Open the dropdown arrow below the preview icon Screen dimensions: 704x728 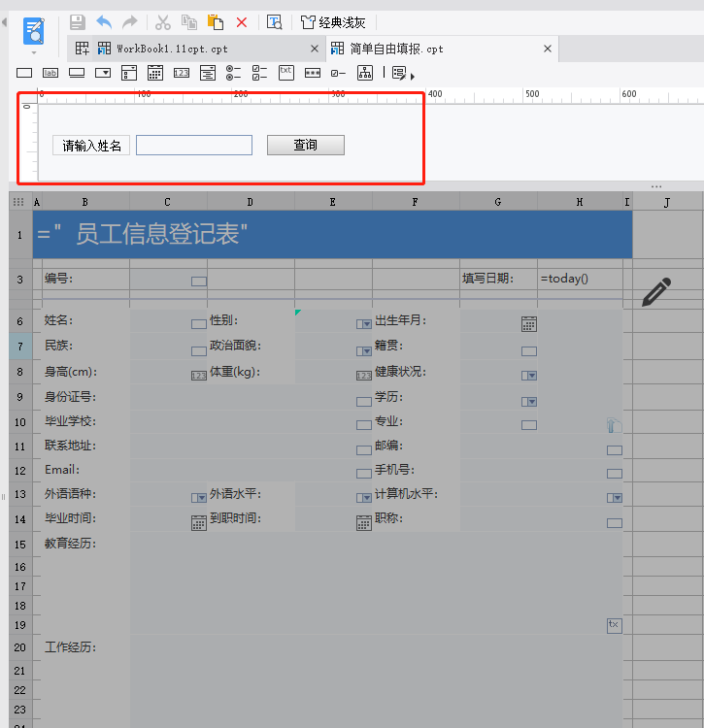click(34, 52)
